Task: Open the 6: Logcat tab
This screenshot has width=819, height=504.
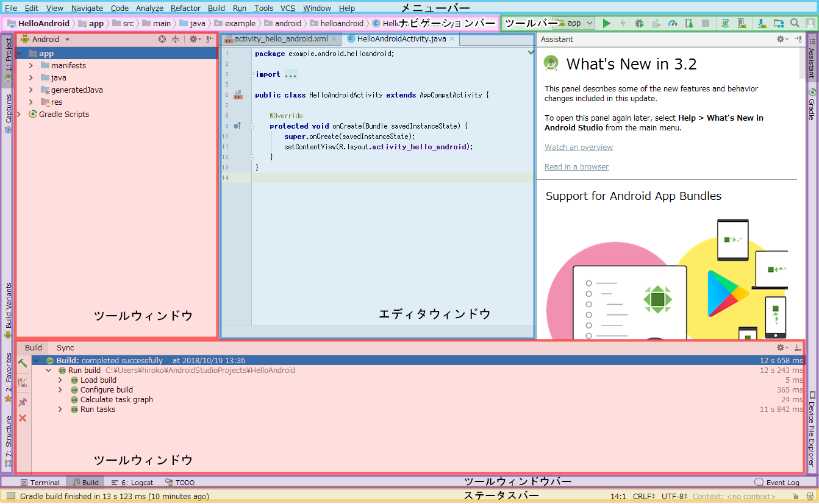Action: 132,482
